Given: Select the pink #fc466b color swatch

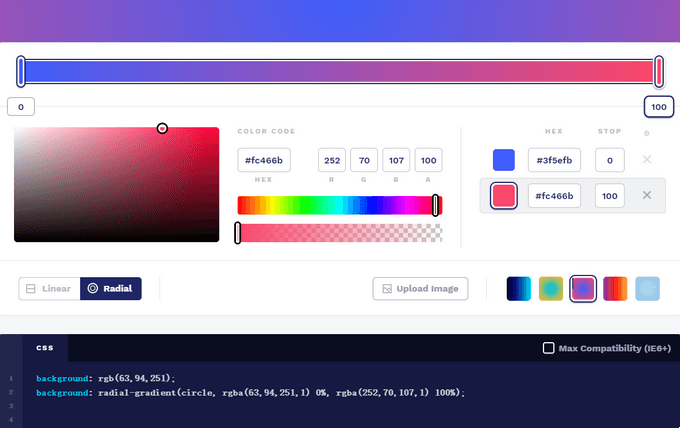Looking at the screenshot, I should point(504,195).
